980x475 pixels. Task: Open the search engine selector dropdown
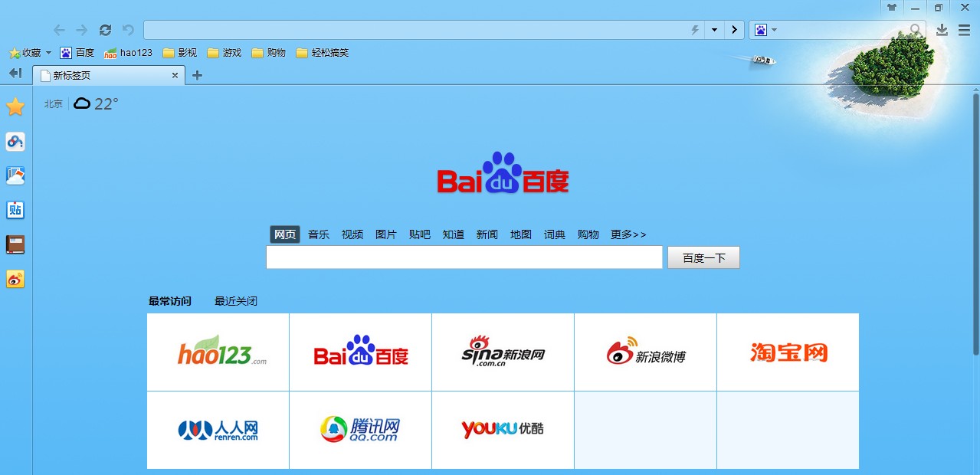click(766, 30)
